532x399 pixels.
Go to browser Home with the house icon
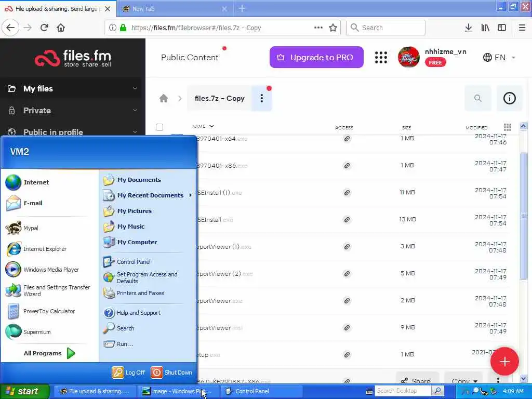(61, 28)
